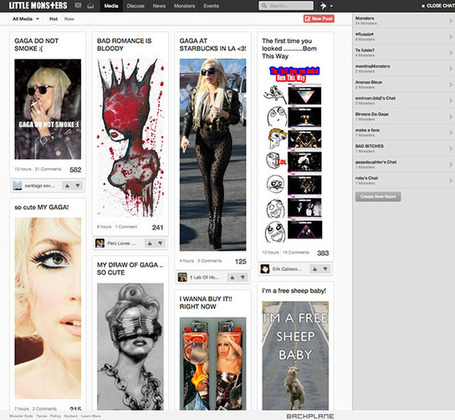Click the 'I WANNA BUY IT!! RIGHT NOW' title
This screenshot has width=455, height=420.
206,303
